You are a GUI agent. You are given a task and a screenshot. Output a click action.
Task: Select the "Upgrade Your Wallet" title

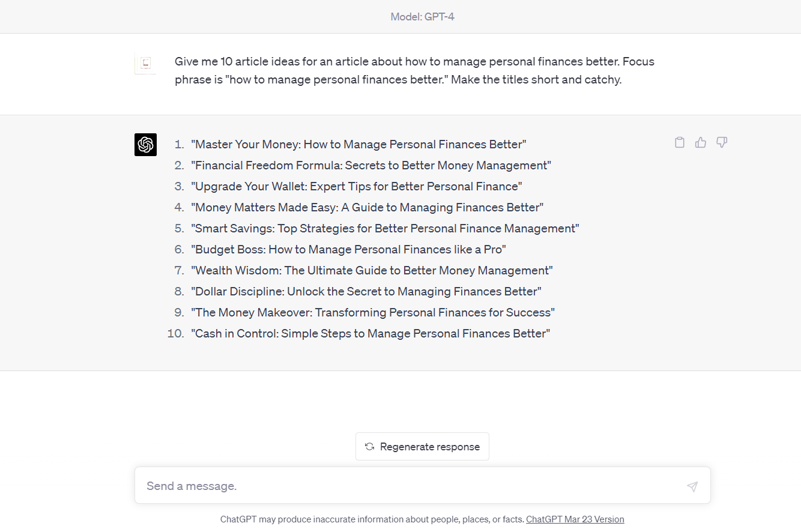coord(356,186)
